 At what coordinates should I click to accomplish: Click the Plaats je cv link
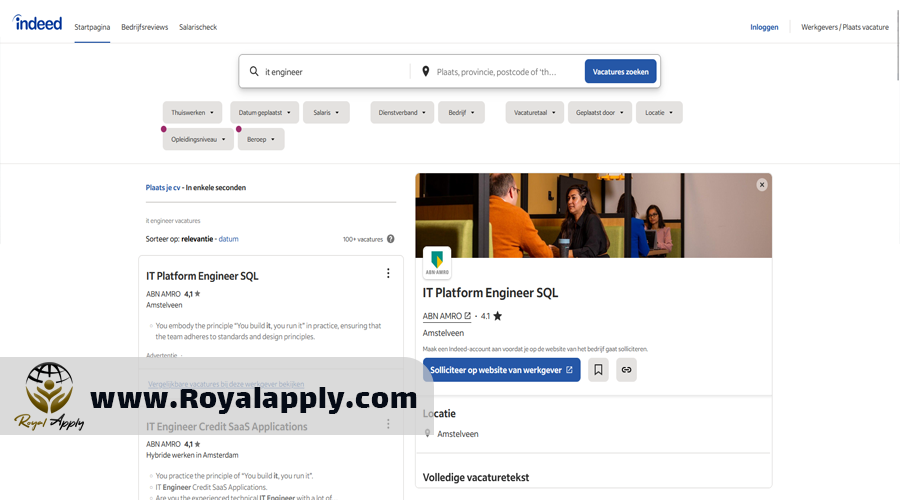point(163,188)
